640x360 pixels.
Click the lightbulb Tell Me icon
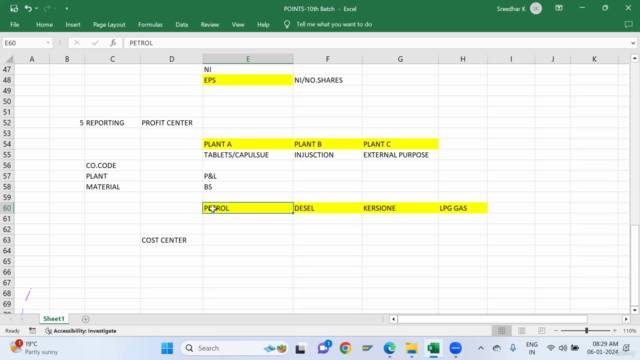coord(287,24)
